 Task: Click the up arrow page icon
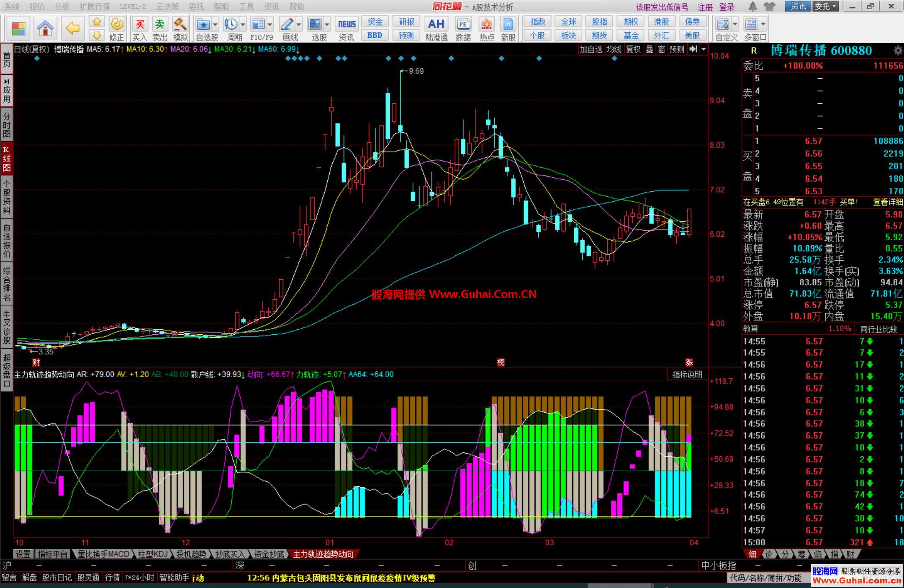[97, 22]
